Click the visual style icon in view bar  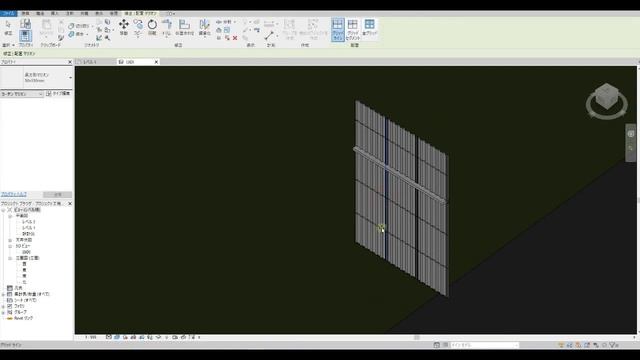(117, 337)
